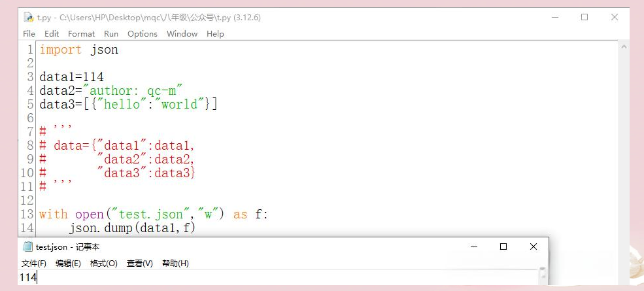Click the commented '"data2":data2,' line
Viewport: 644px width, 291px height.
point(145,159)
